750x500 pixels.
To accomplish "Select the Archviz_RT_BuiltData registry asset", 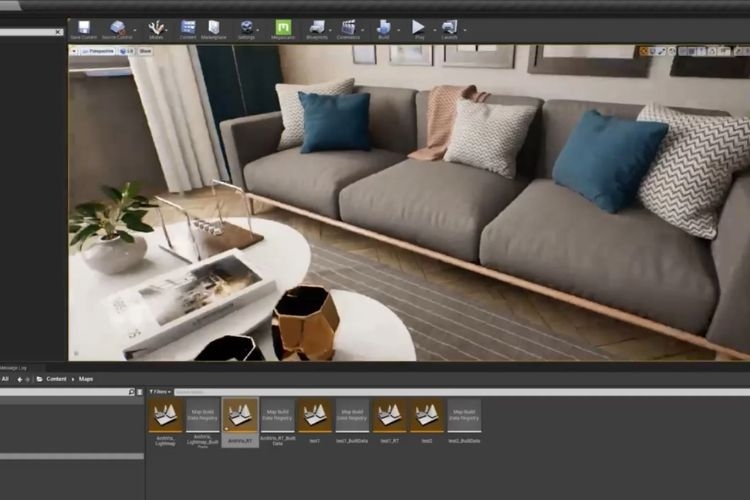I will 277,422.
